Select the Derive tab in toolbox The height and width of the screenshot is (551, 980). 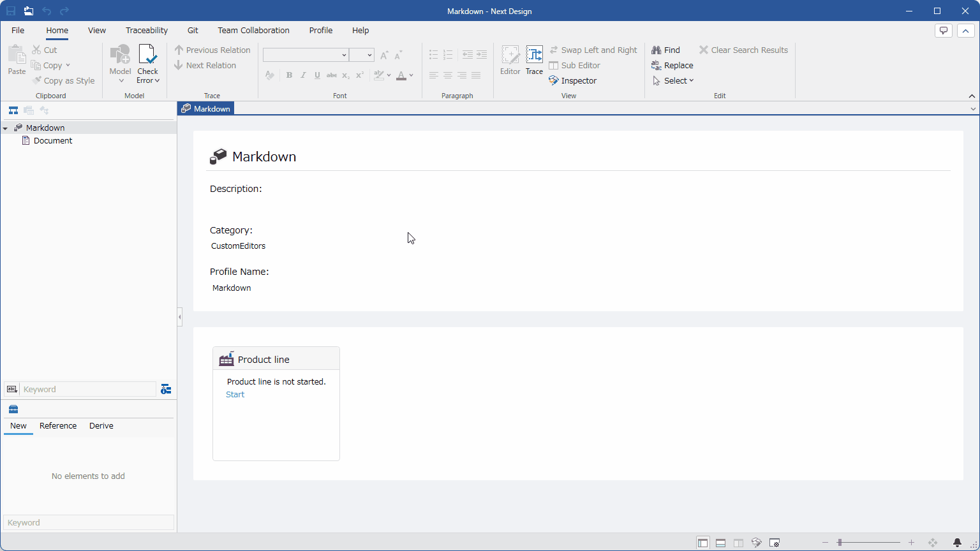click(x=101, y=426)
